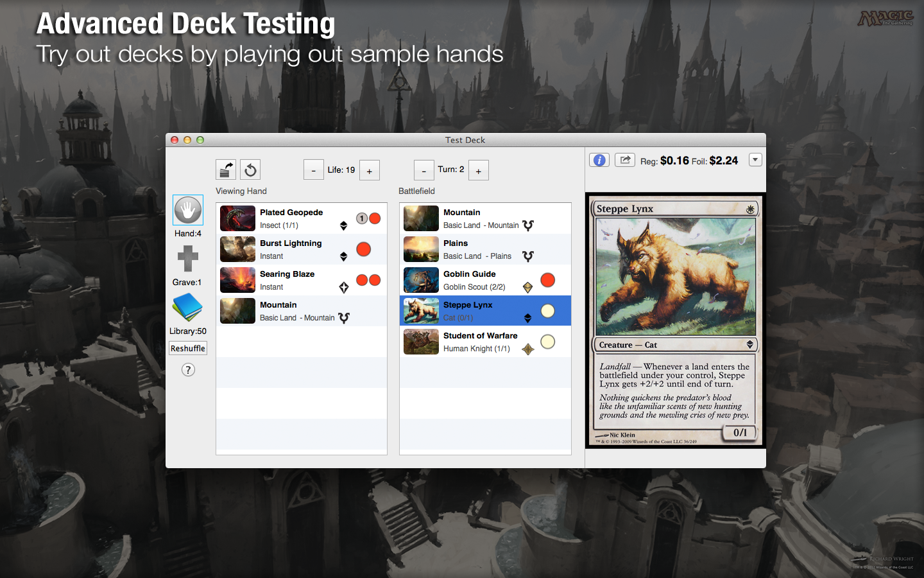This screenshot has width=924, height=578.
Task: Click the large Steppe Lynx card preview image
Action: [675, 320]
